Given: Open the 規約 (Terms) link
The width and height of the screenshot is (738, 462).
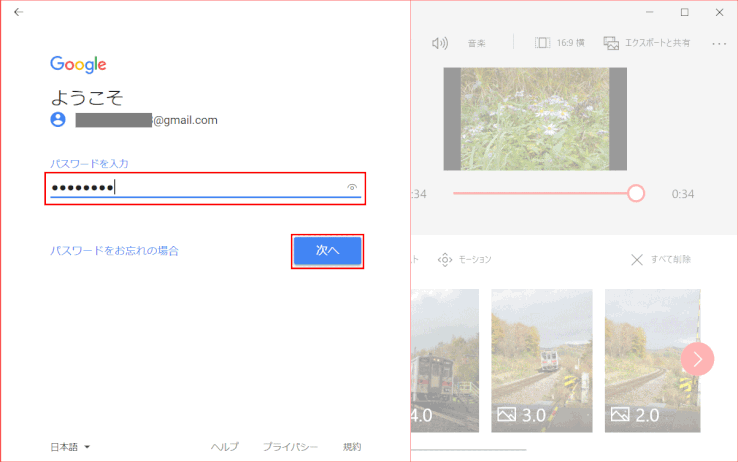Looking at the screenshot, I should (352, 447).
